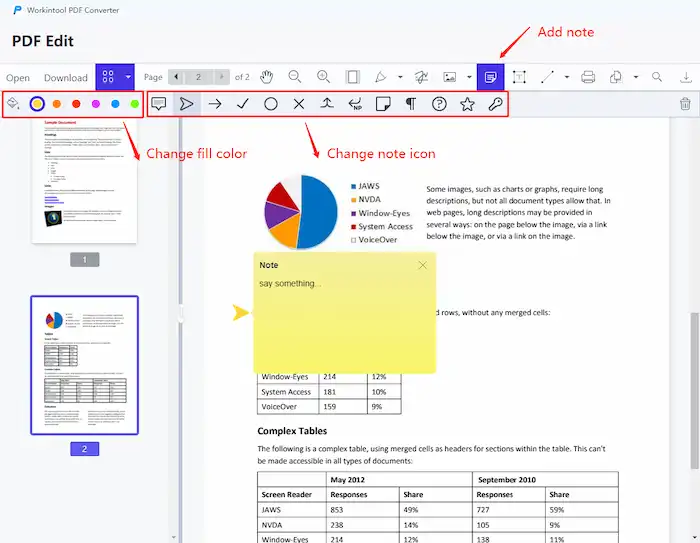Expand the image tool dropdown arrow
The width and height of the screenshot is (700, 543).
point(469,77)
